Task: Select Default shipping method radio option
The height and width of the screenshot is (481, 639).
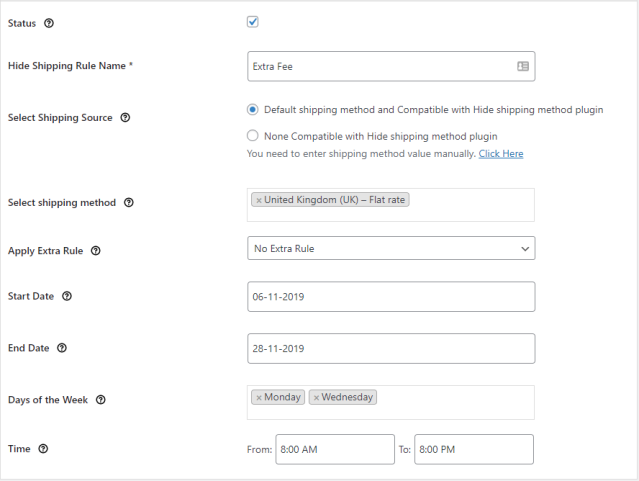Action: (253, 109)
